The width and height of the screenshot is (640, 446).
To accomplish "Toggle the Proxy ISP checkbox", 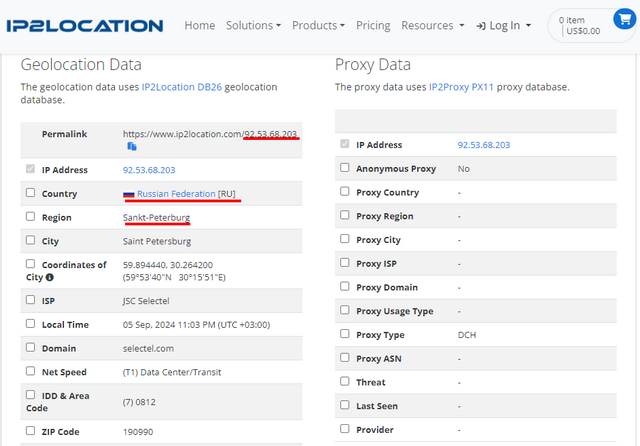I will click(345, 262).
